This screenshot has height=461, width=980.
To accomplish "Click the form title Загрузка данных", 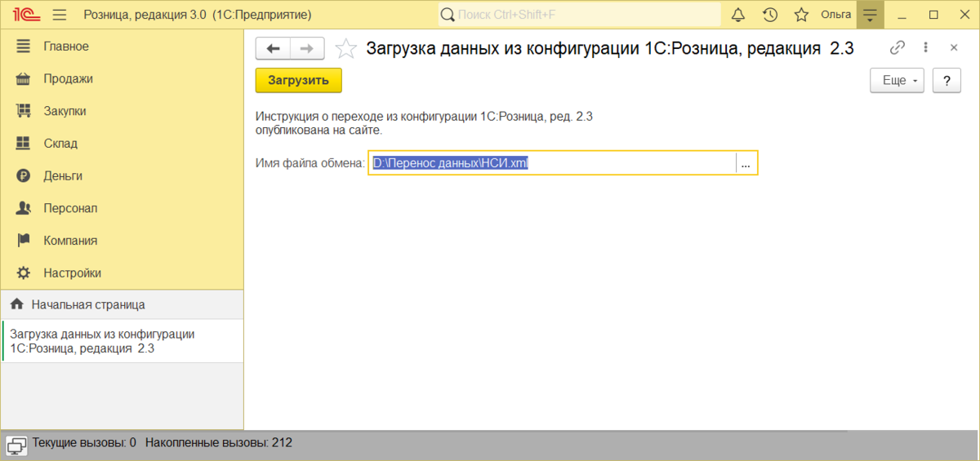I will (609, 48).
